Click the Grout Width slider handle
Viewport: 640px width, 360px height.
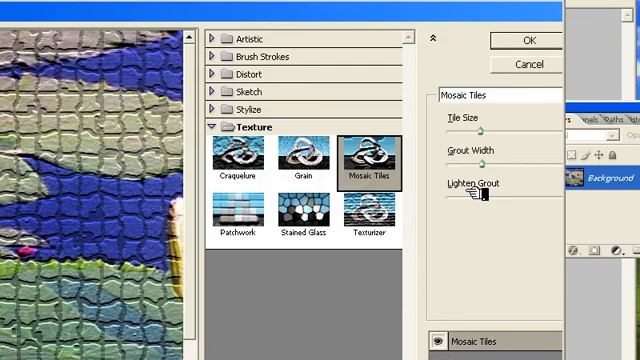(x=482, y=164)
